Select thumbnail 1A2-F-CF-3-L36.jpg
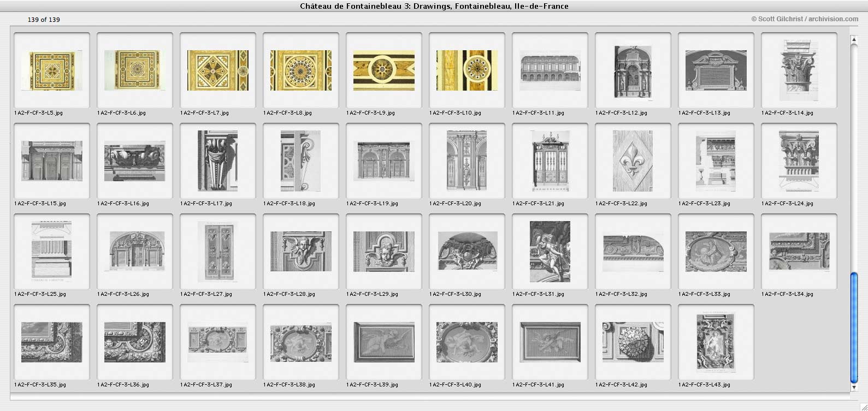The width and height of the screenshot is (868, 411). (x=135, y=343)
